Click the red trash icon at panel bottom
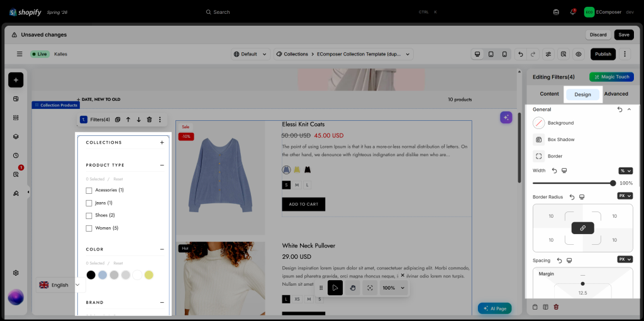Viewport: 644px width, 321px height. [556, 307]
